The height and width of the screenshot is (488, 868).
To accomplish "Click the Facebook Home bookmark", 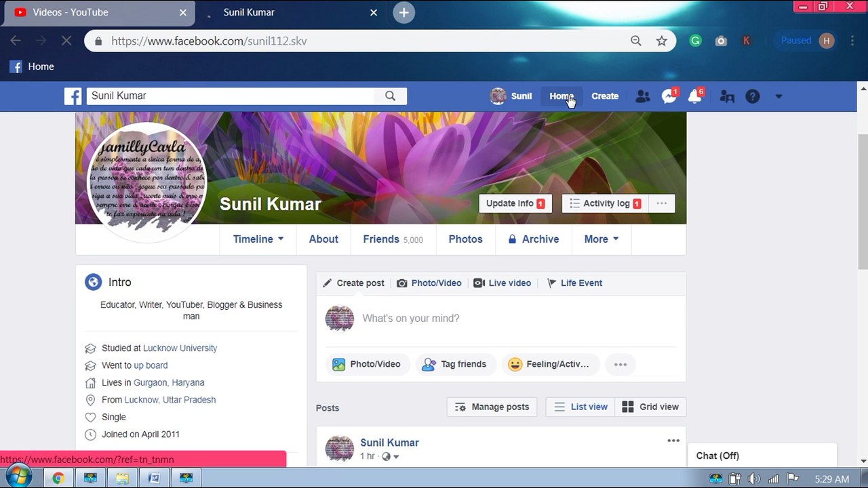I will tap(32, 66).
